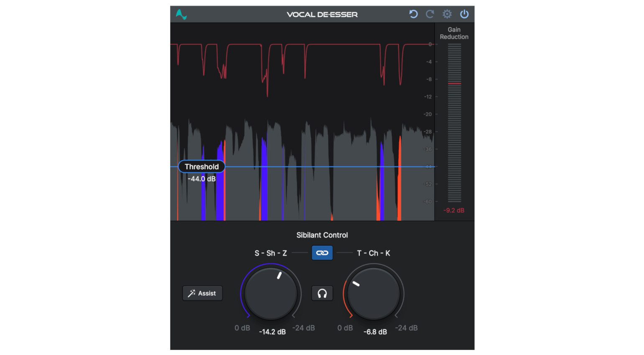Select the T - Ch - K control label
Viewport: 644px width, 355px height.
click(x=373, y=253)
